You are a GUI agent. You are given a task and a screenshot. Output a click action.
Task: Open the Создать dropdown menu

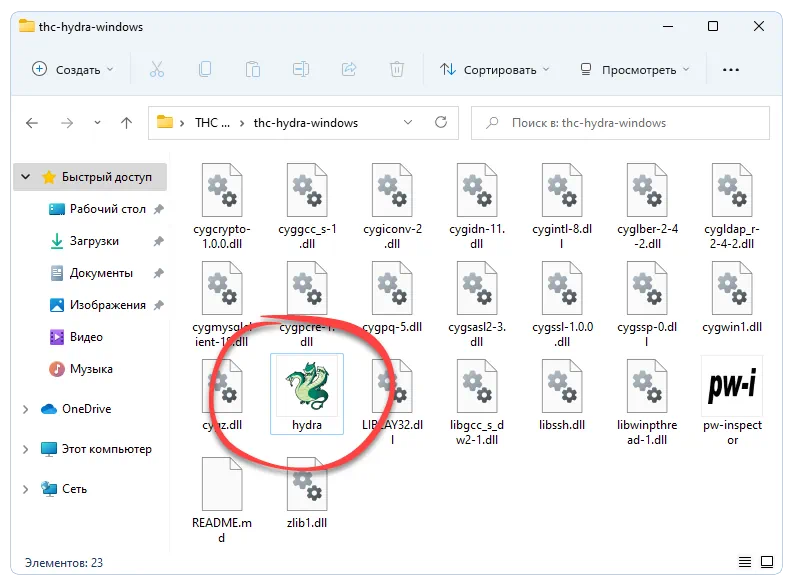[73, 70]
